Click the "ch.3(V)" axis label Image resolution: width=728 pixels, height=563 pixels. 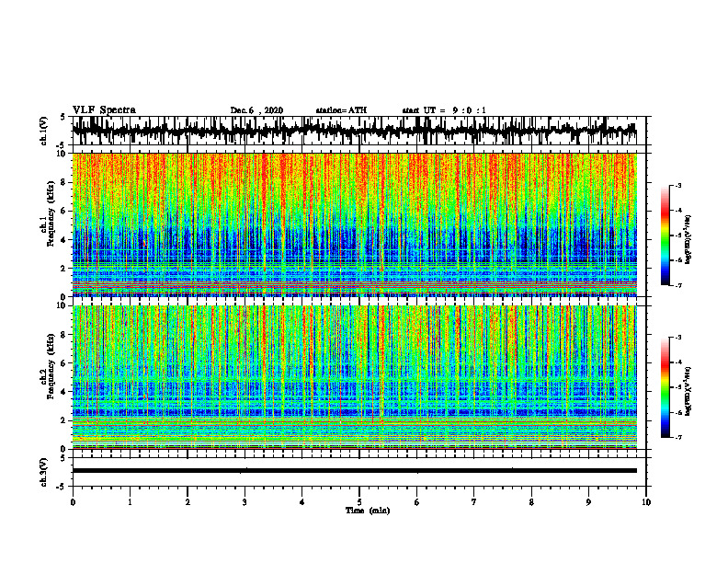click(x=44, y=472)
